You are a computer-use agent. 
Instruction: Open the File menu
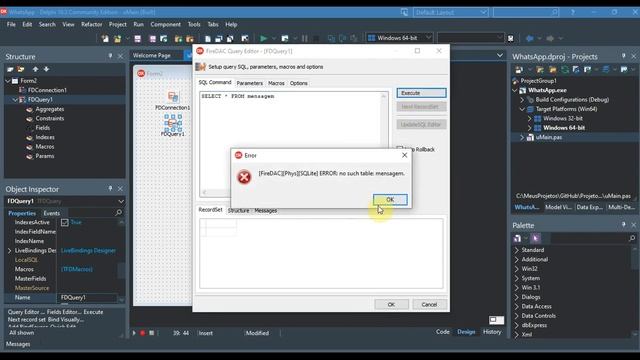coord(11,24)
